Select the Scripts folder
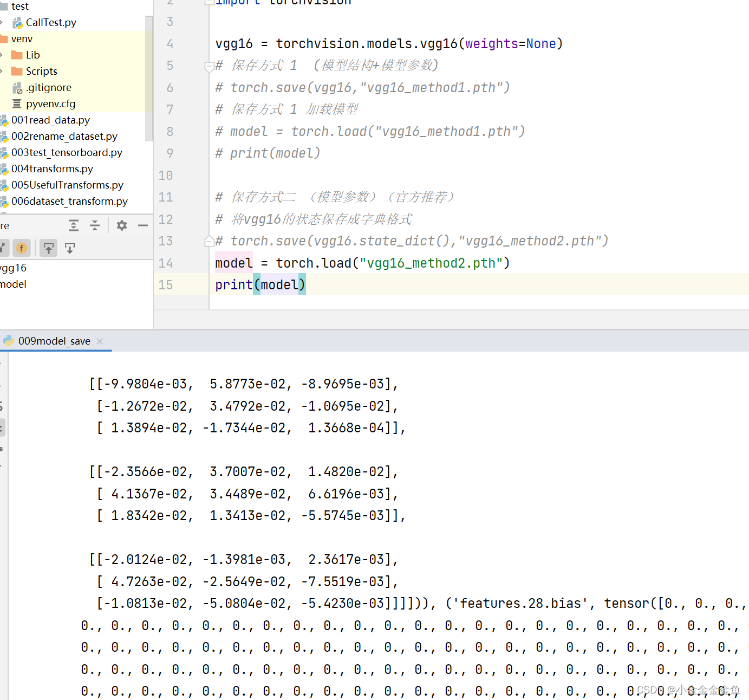The image size is (749, 700). tap(42, 71)
